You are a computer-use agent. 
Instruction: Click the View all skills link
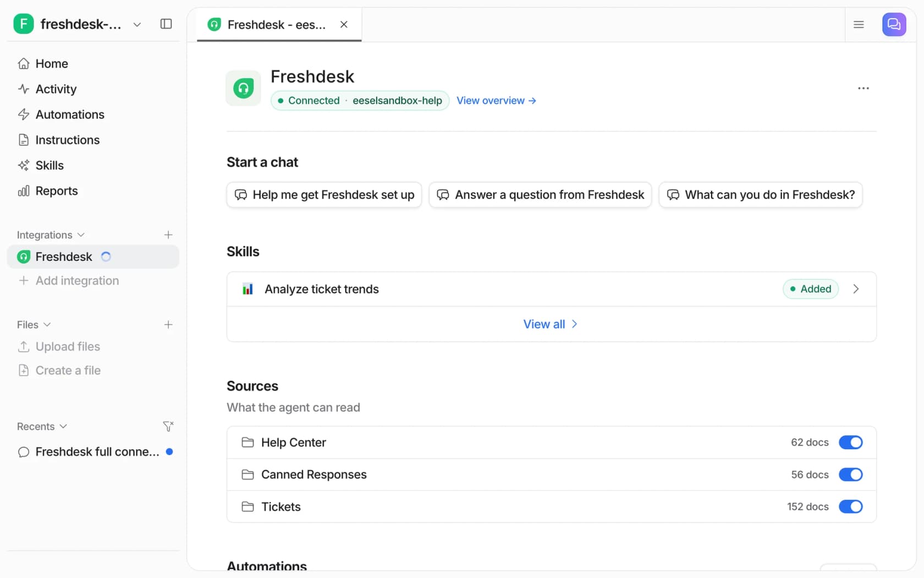pos(551,324)
